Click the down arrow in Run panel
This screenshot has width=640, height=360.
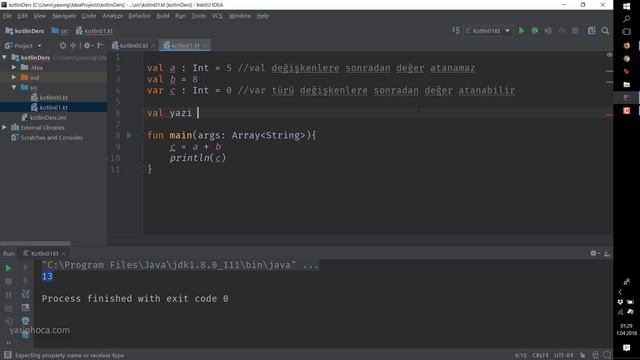[25, 281]
